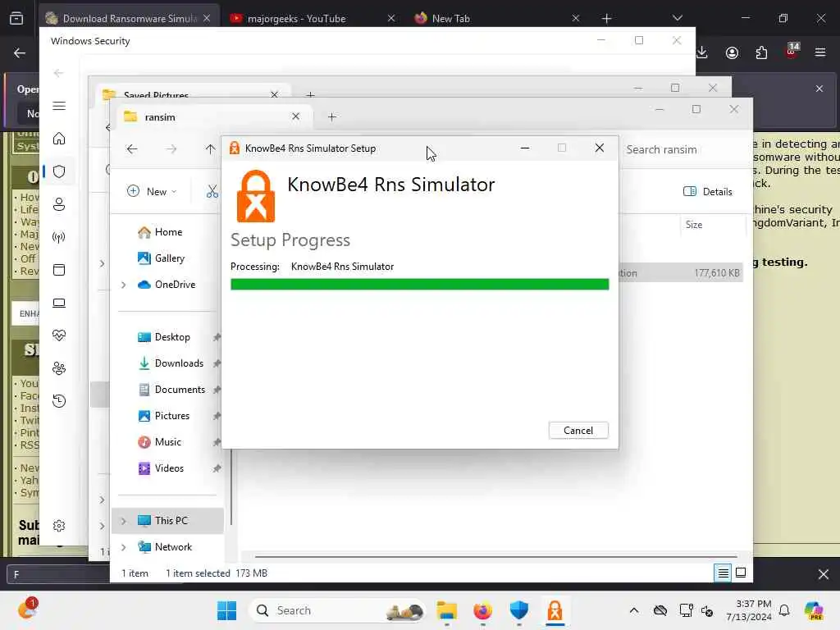This screenshot has height=630, width=840.
Task: Switch to large thumbnails view layout
Action: pos(741,573)
